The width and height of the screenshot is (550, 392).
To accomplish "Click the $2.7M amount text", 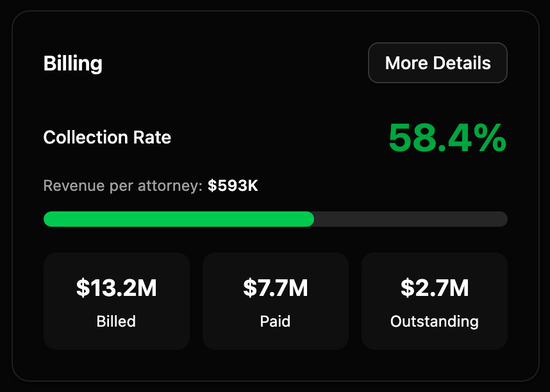I will tap(434, 288).
